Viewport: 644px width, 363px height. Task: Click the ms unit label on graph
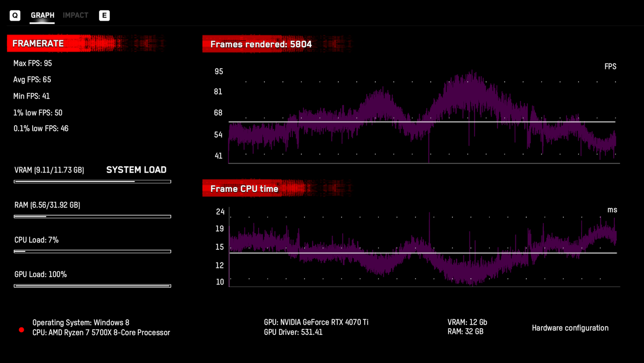[612, 210]
